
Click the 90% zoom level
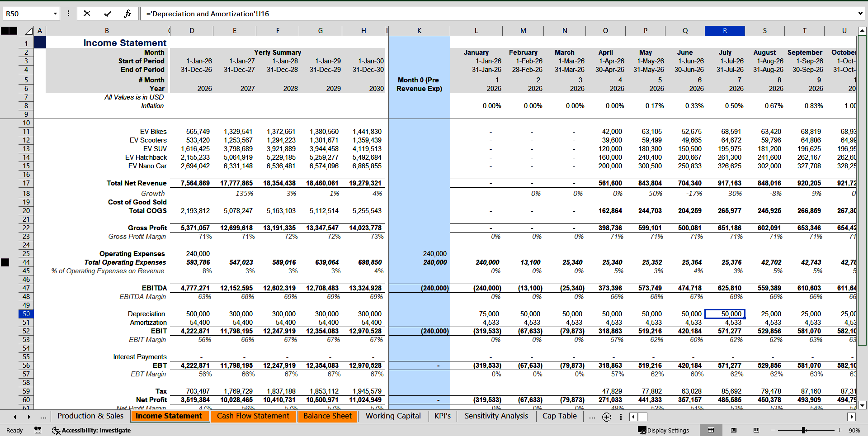pyautogui.click(x=854, y=430)
